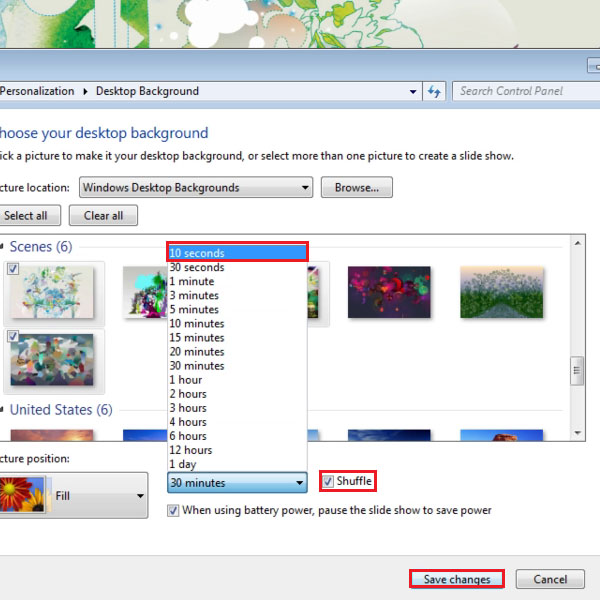Select the green hills wallpaper thumbnail
This screenshot has width=600, height=600.
(x=502, y=292)
